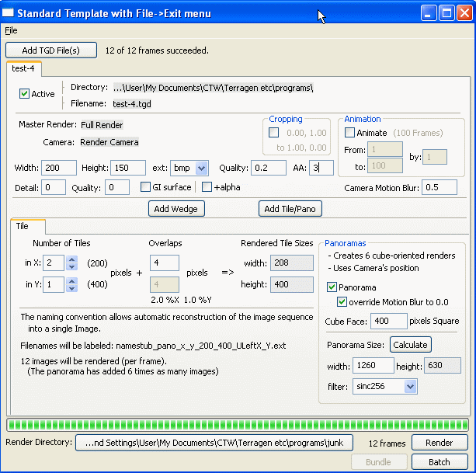Click the test-4.tgd filename text
Viewport: 476px width, 473px height.
coord(132,104)
